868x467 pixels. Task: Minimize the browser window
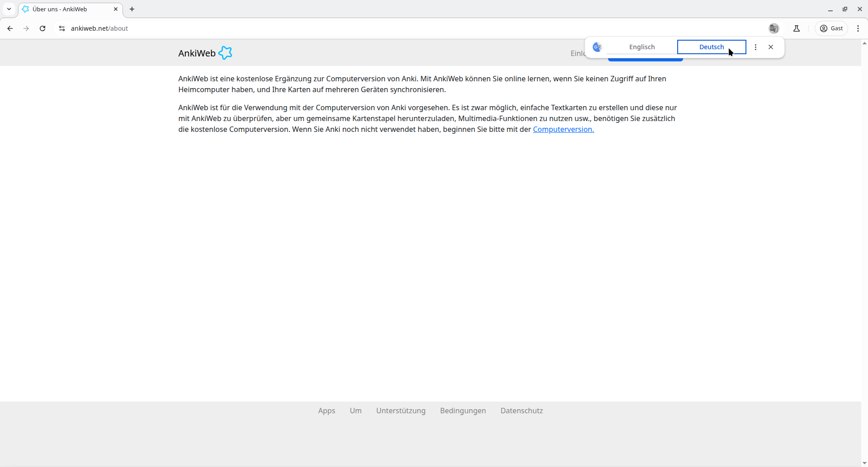click(x=830, y=9)
